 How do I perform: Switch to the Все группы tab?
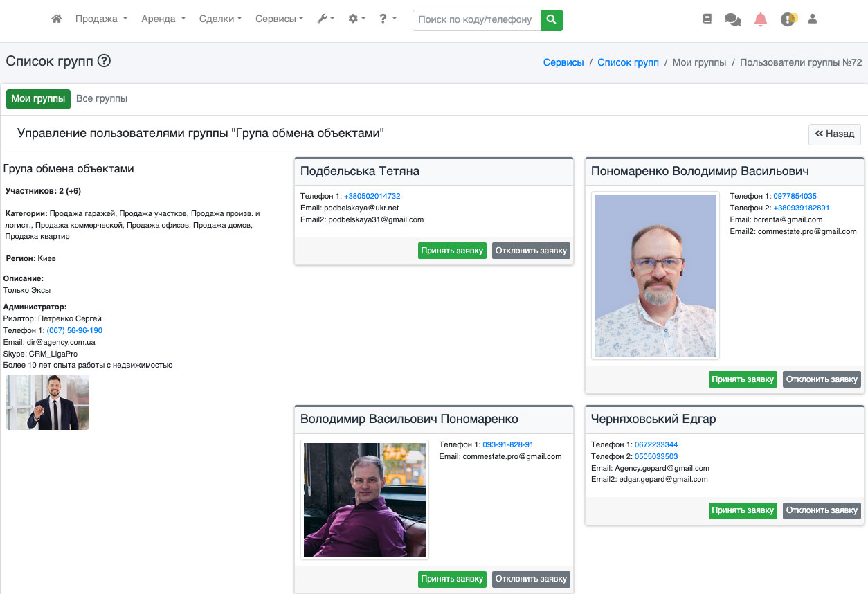click(102, 99)
